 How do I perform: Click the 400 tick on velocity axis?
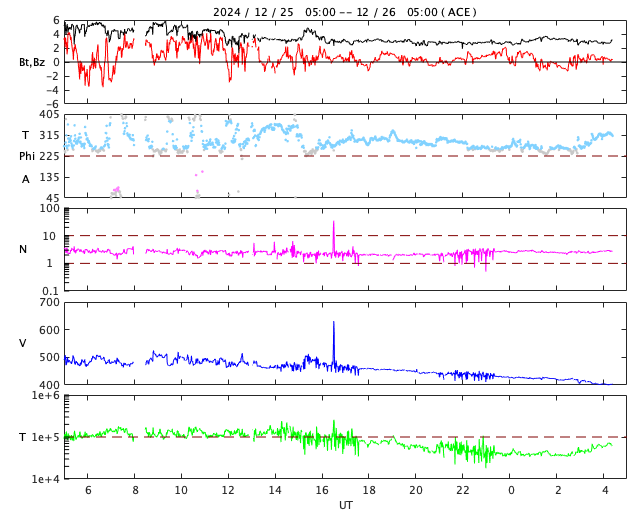(49, 385)
